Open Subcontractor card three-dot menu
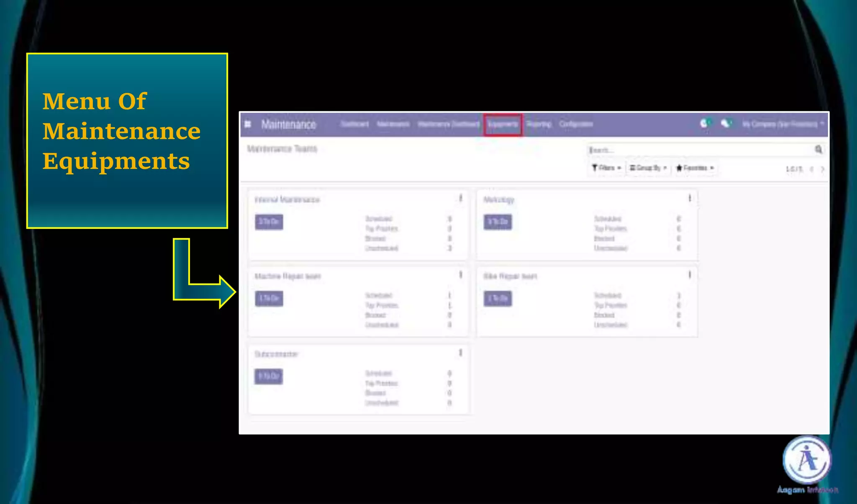 coord(460,353)
